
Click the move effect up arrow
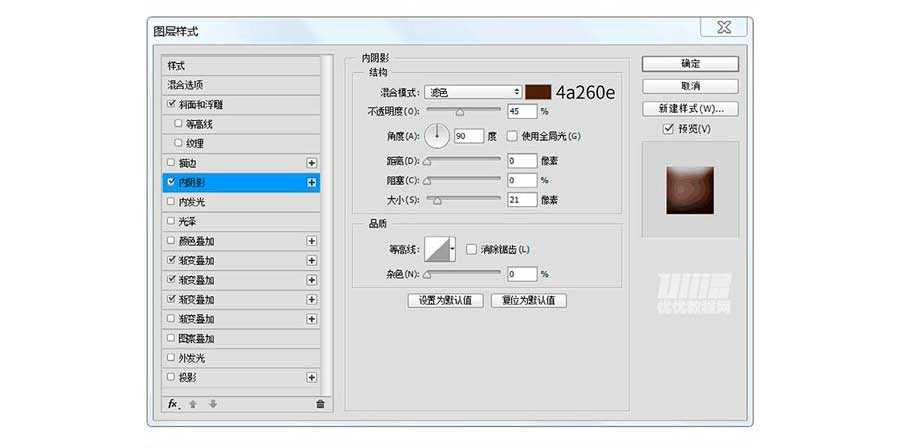[x=193, y=404]
